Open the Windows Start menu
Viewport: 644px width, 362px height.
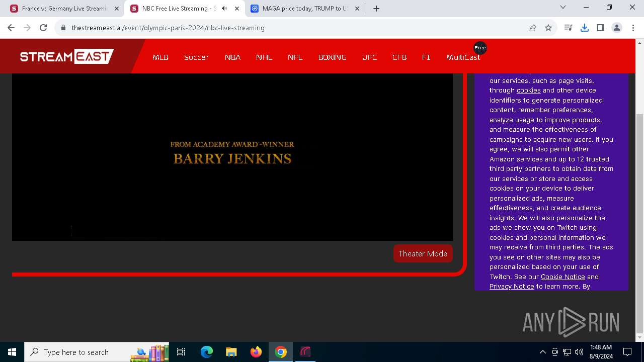pos(12,352)
